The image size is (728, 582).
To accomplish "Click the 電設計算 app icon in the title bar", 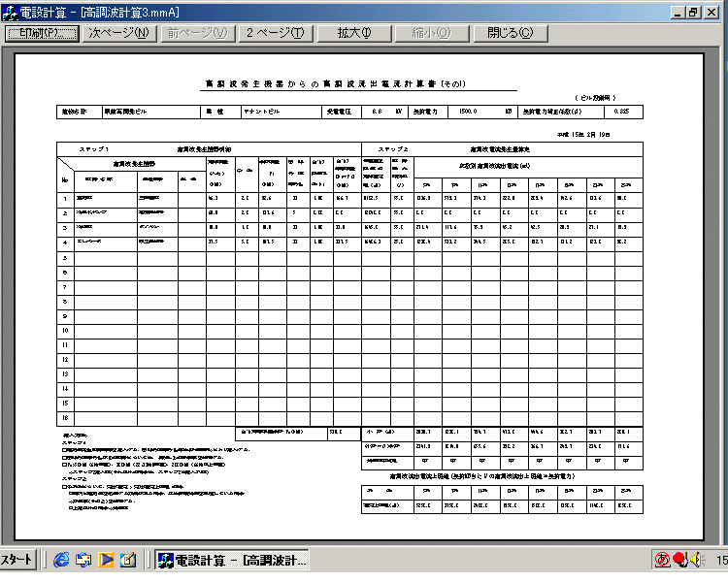I will [11, 13].
